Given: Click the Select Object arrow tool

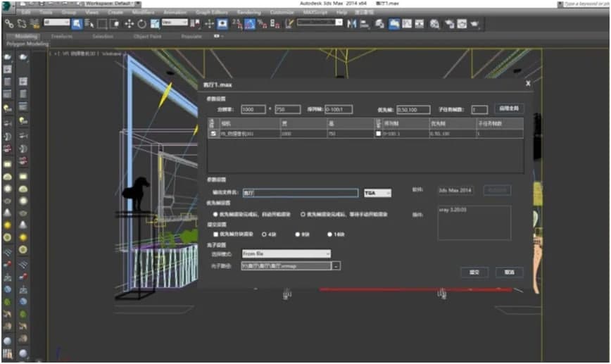Looking at the screenshot, I should pos(77,23).
